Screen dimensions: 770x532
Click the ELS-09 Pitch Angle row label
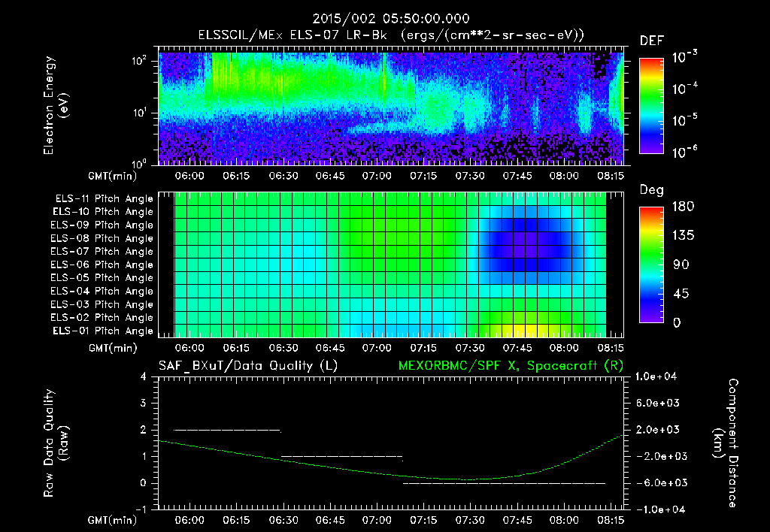click(102, 225)
